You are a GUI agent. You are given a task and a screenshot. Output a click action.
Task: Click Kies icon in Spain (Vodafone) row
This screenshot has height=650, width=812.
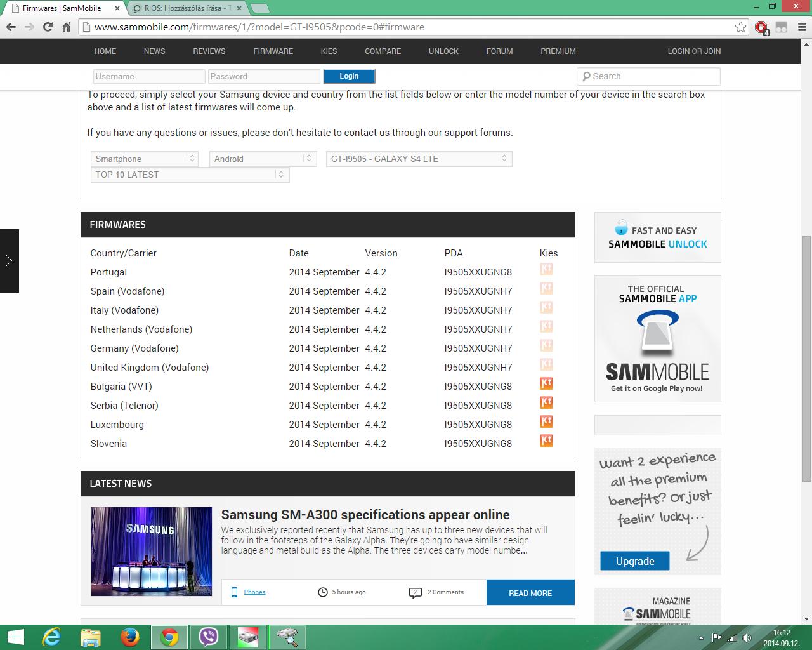(x=546, y=288)
